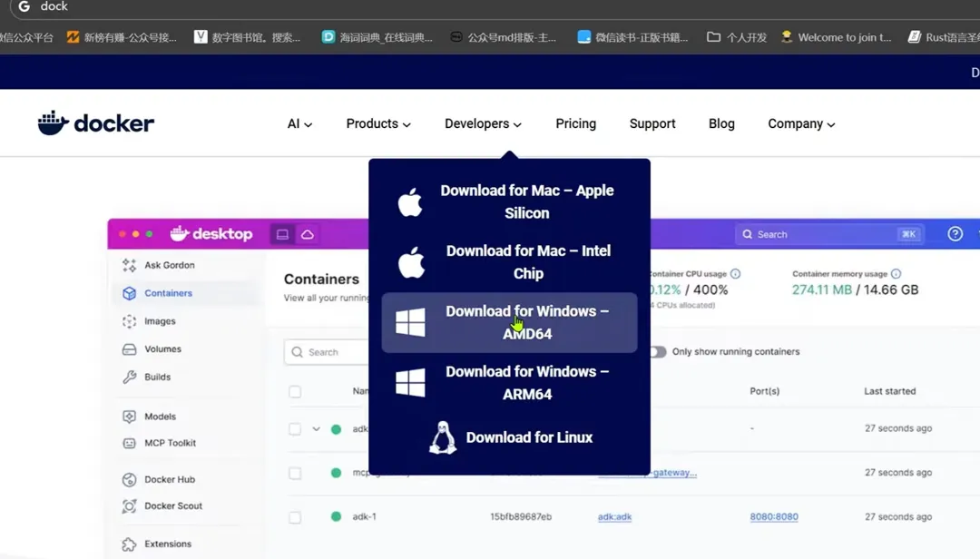Image resolution: width=980 pixels, height=559 pixels.
Task: Download for Windows – AMD64
Action: point(509,323)
